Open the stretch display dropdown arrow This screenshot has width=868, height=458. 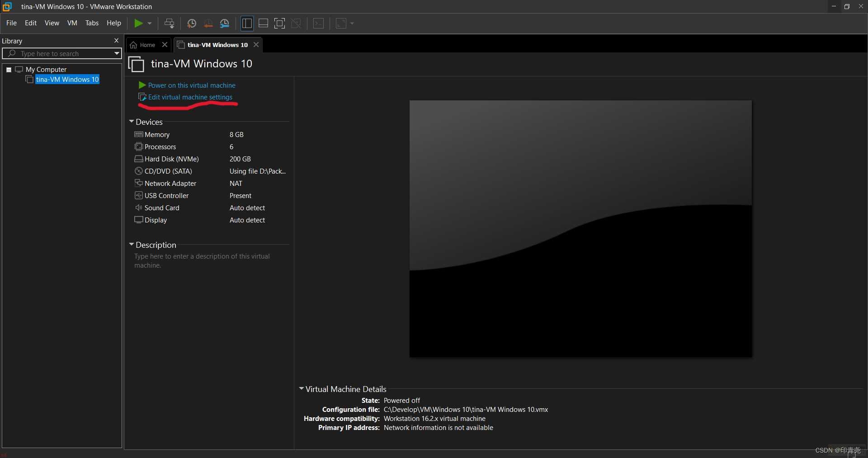tap(352, 24)
